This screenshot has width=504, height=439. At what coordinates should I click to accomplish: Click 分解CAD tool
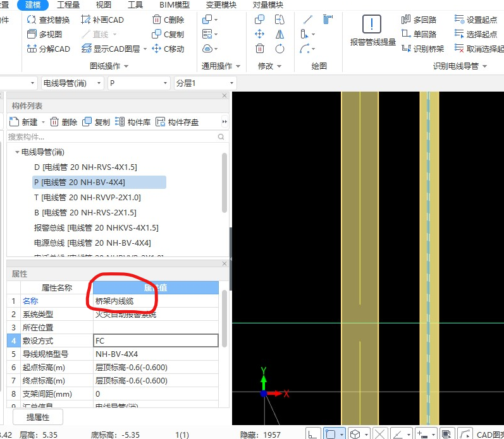tap(49, 49)
